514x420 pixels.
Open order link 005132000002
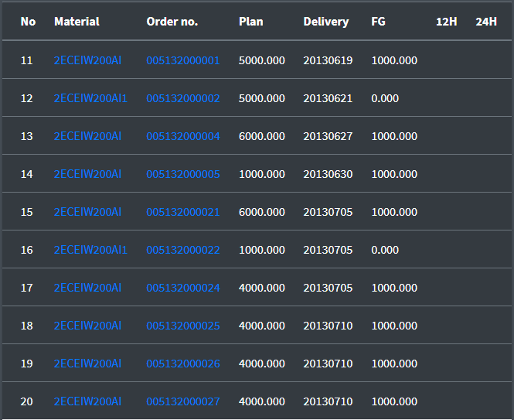[x=183, y=98]
